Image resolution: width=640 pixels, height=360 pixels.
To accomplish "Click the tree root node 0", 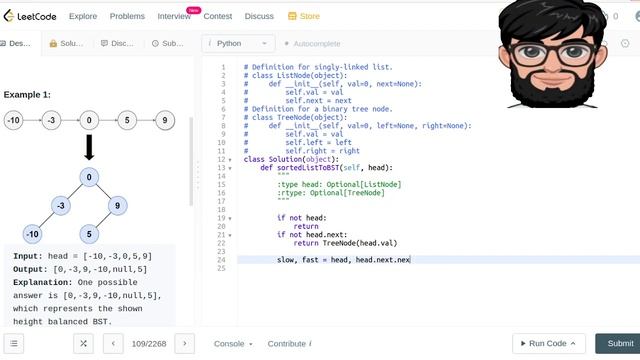I will point(89,178).
